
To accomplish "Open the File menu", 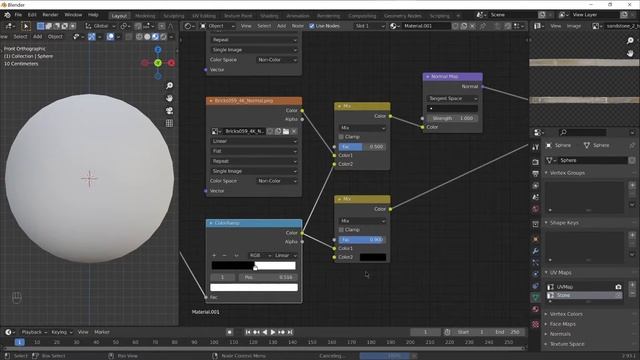I will point(18,15).
